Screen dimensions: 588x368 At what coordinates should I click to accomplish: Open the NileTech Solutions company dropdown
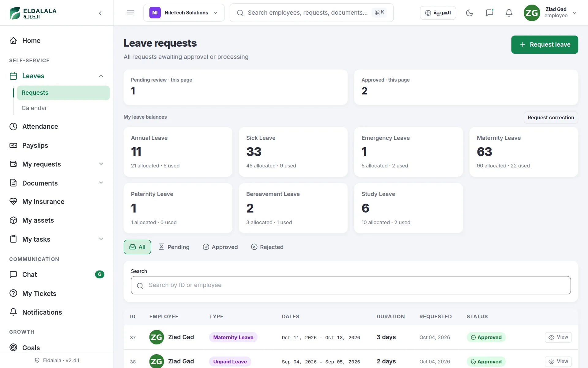(184, 13)
